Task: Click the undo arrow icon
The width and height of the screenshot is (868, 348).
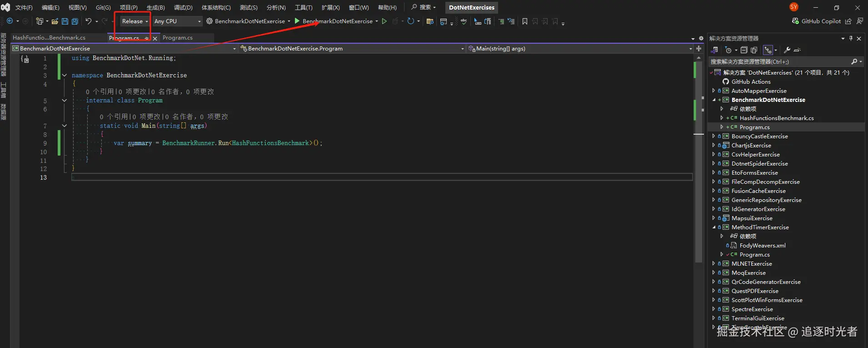Action: tap(89, 21)
